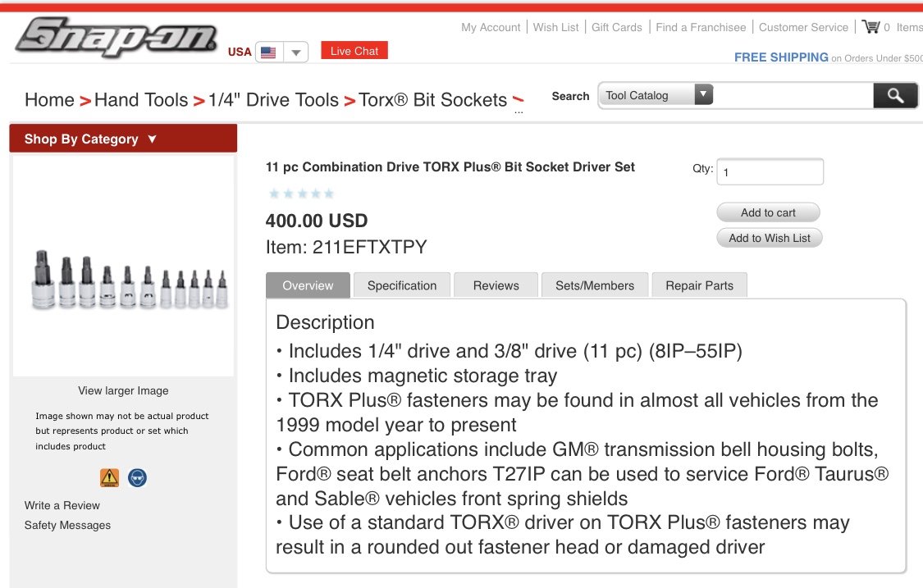Click the Description heading
The image size is (923, 588).
point(325,322)
